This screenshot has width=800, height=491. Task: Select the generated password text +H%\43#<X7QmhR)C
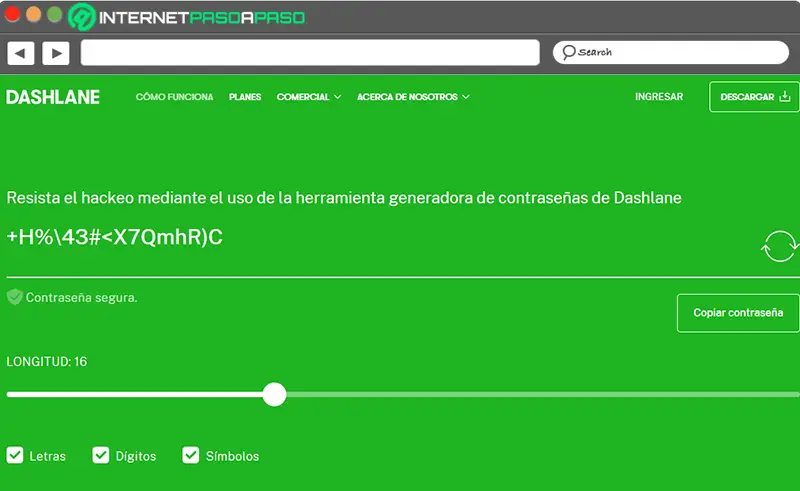[x=114, y=237]
